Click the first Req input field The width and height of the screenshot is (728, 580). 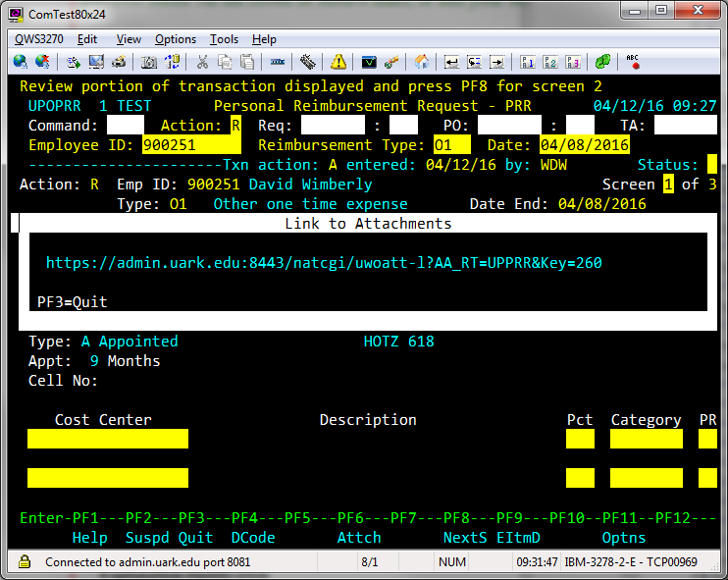333,125
